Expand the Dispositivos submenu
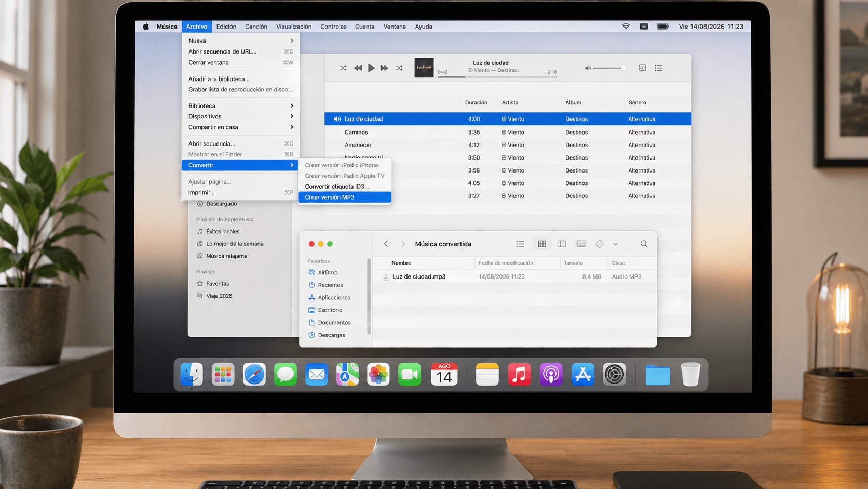Image resolution: width=868 pixels, height=489 pixels. (x=240, y=116)
